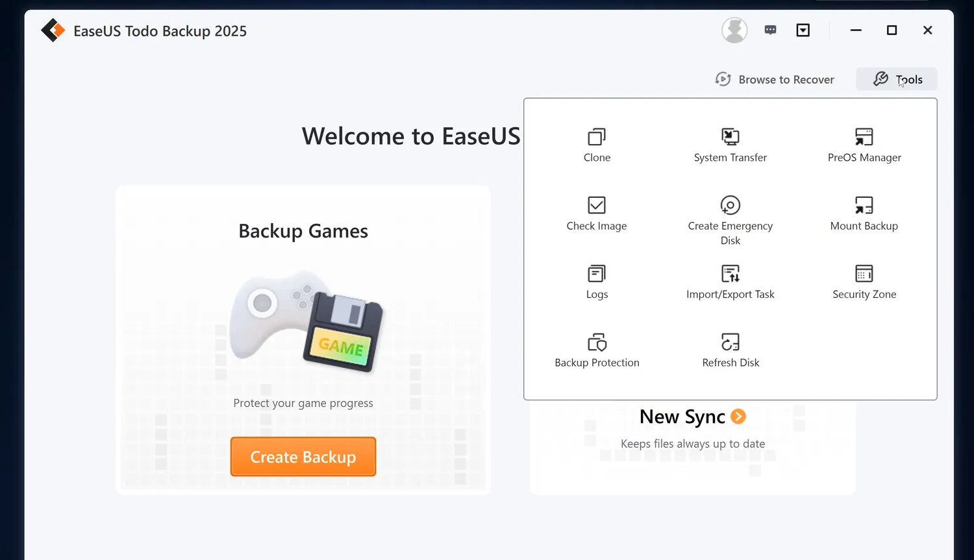Pick the Check Image label
The image size is (974, 560).
[x=597, y=226]
